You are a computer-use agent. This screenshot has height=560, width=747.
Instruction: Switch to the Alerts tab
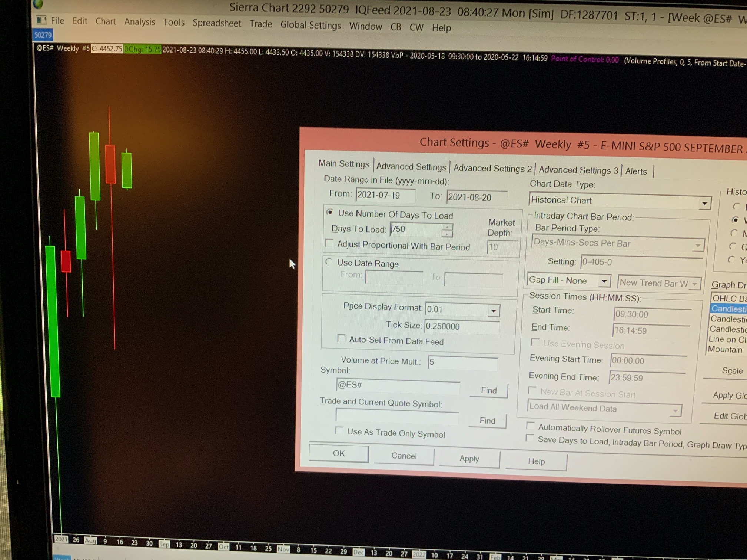[x=636, y=171]
